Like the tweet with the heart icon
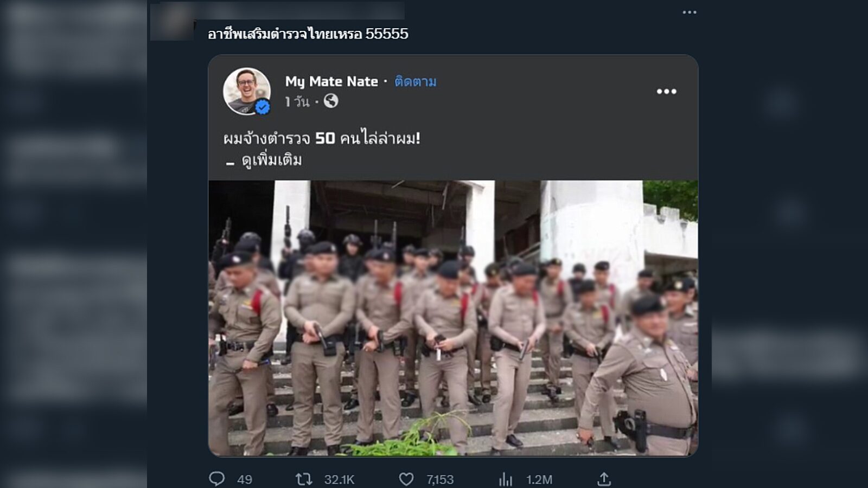 point(406,479)
